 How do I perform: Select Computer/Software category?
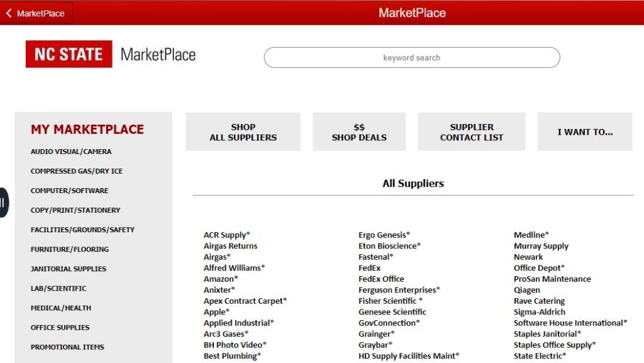(x=69, y=191)
